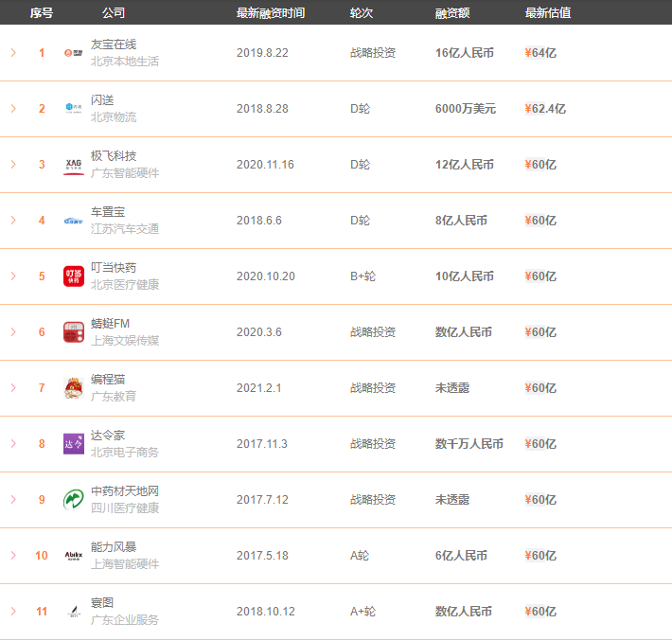Expand row 1 with the chevron arrow

[13, 53]
